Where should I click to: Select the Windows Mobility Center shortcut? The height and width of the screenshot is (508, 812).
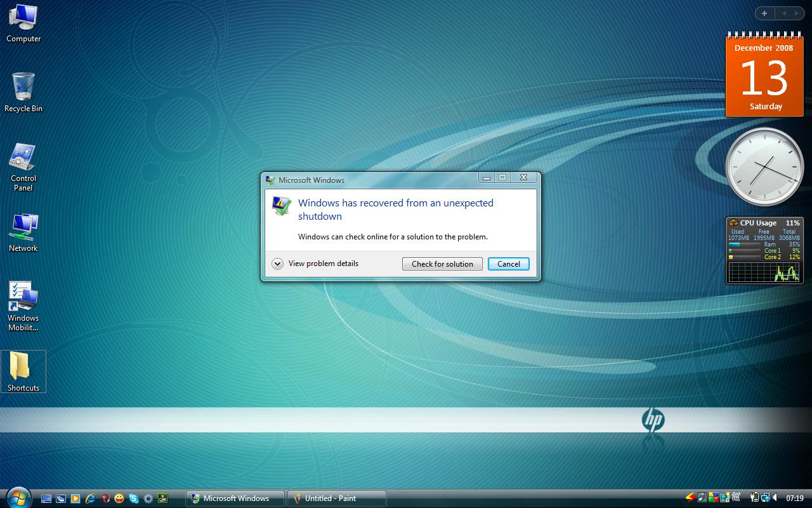coord(23,307)
